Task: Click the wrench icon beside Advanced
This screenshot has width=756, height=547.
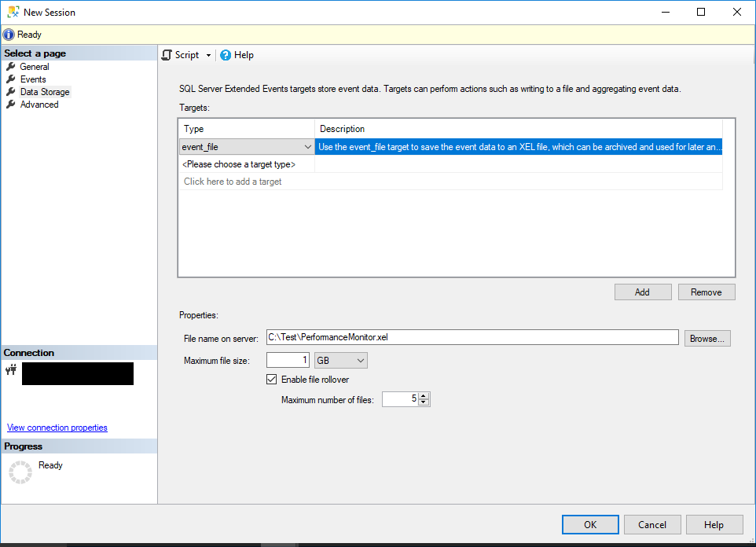Action: point(12,104)
